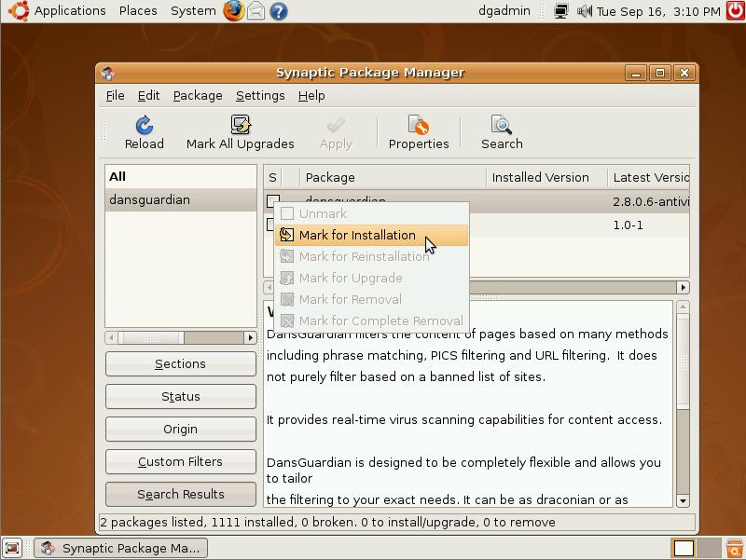This screenshot has width=746, height=560.
Task: Click the clock showing Tue Sep 16
Action: (658, 11)
